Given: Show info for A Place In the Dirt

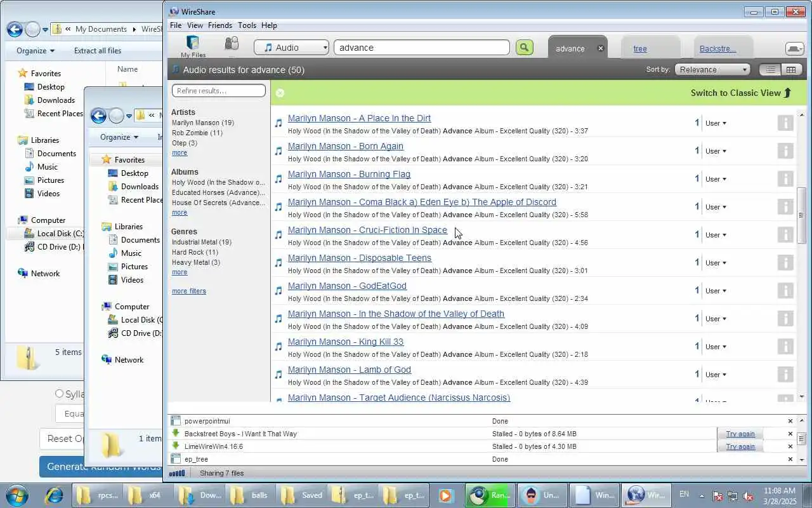Looking at the screenshot, I should [785, 123].
